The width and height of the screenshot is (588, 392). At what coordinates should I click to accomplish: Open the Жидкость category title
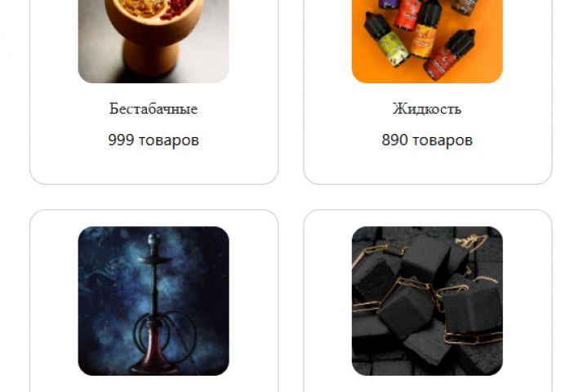427,109
